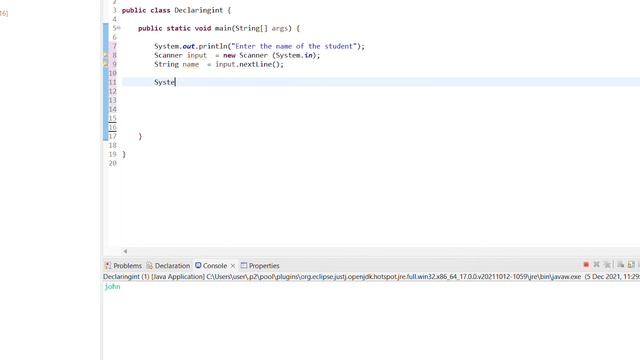Click the 'Syste' text on line 11
The width and height of the screenshot is (640, 360).
point(164,82)
